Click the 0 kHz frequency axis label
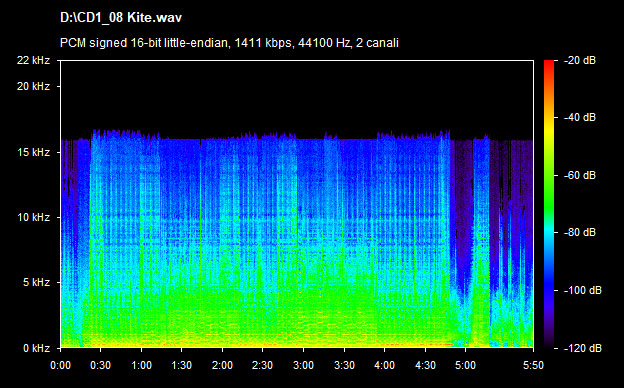624x388 pixels. coord(36,348)
